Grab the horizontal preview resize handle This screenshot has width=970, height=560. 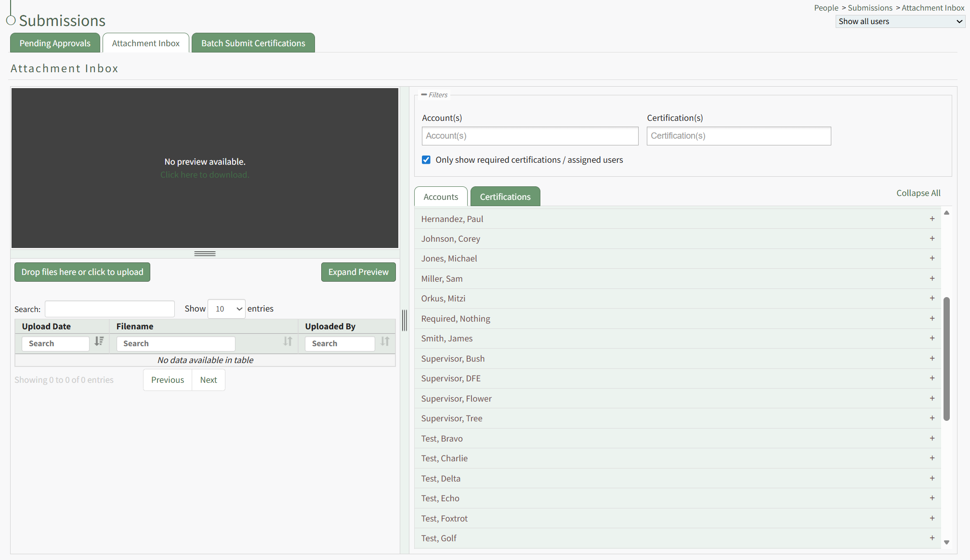205,254
